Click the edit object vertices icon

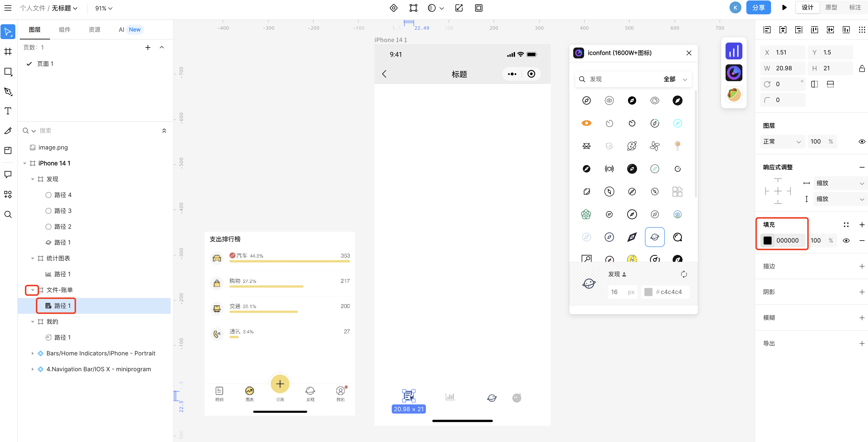[x=413, y=8]
